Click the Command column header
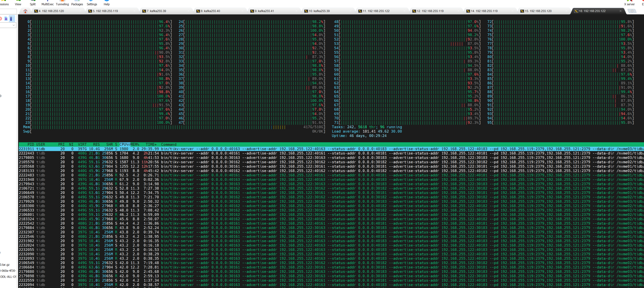Viewport: 644px width, 288px height. tap(169, 144)
